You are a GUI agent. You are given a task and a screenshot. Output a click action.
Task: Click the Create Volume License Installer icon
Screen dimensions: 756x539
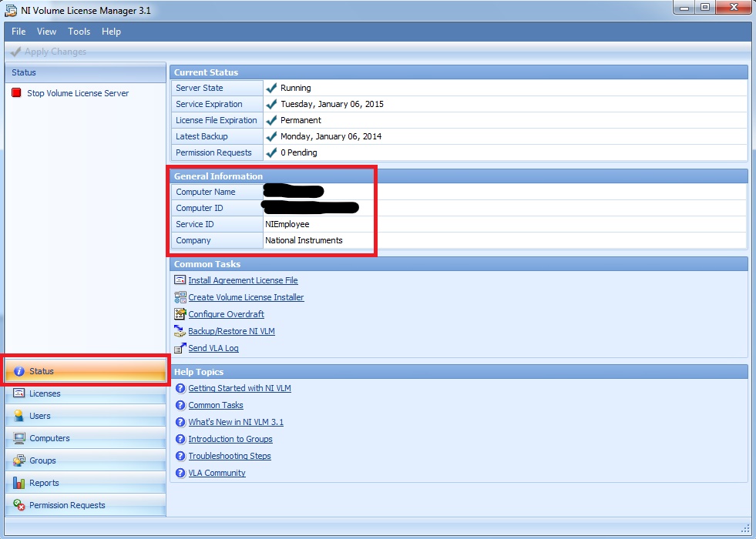[180, 296]
